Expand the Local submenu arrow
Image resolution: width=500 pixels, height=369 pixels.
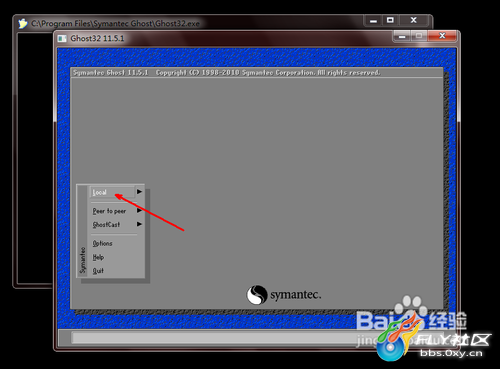click(139, 192)
